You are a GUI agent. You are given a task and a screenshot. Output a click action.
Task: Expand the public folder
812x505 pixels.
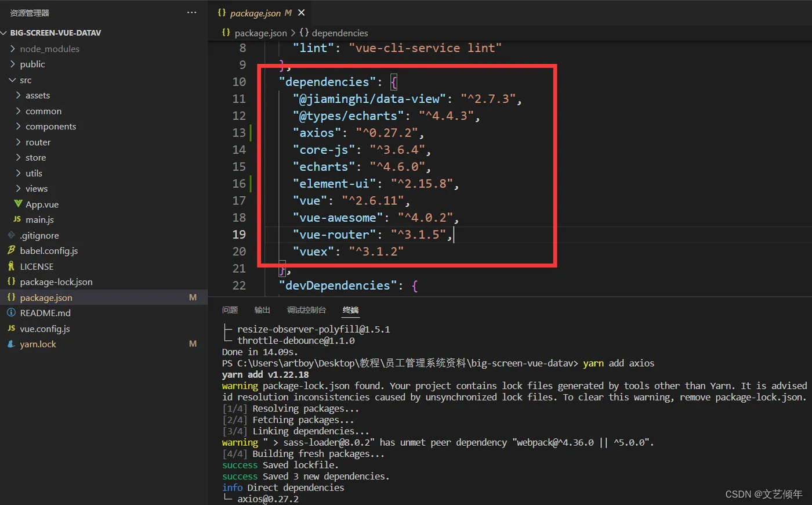(13, 64)
